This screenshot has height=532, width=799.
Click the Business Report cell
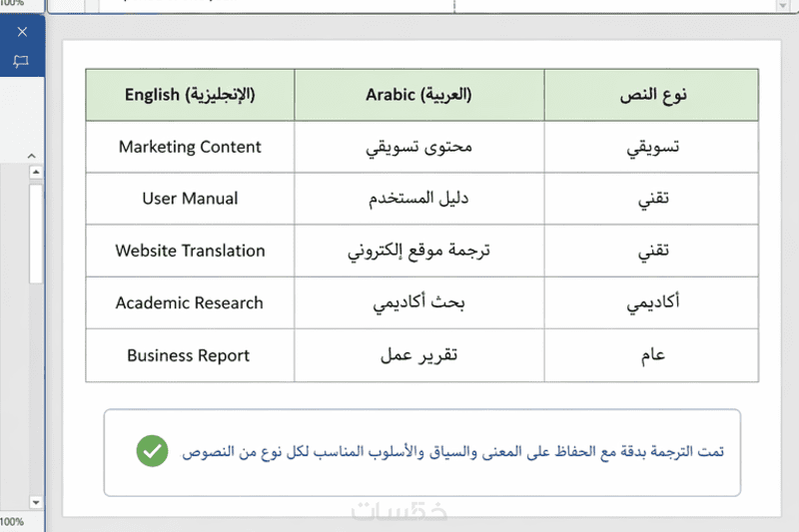(x=190, y=355)
